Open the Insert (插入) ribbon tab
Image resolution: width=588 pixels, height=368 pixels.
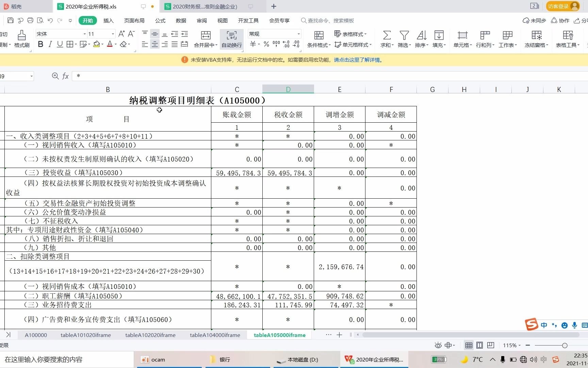coord(108,20)
